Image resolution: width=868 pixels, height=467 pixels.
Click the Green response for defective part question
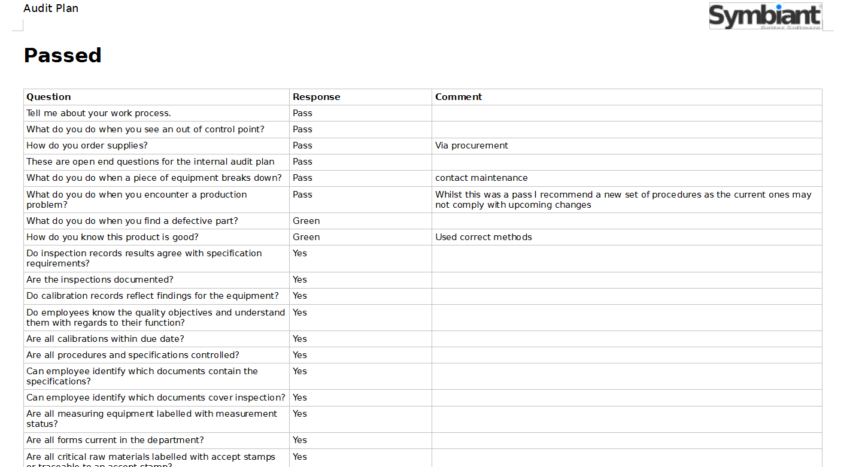tap(306, 221)
